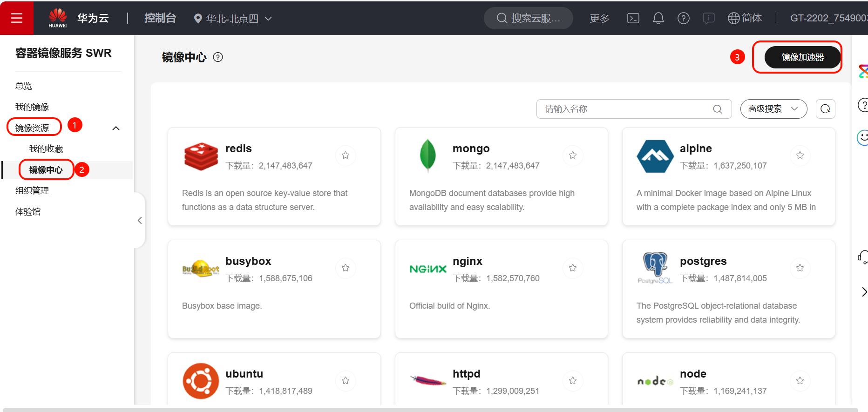Click 更多 in the top bar
The height and width of the screenshot is (412, 868).
[x=599, y=19]
